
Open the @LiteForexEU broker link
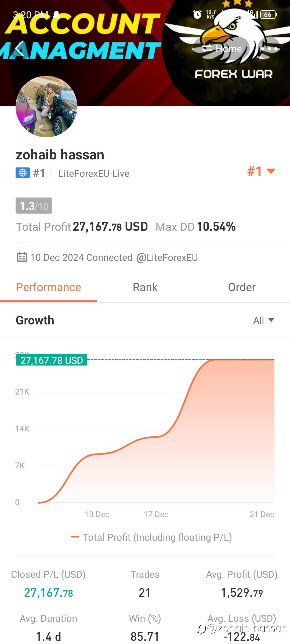click(167, 258)
